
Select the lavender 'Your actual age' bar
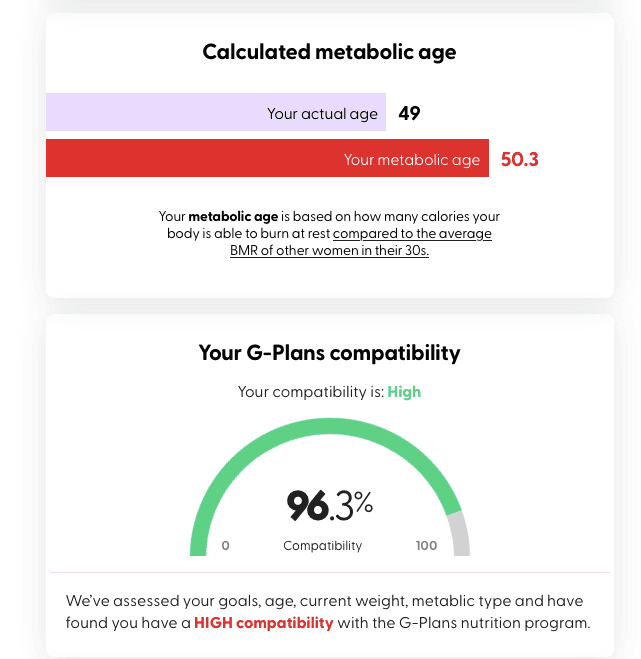(x=216, y=112)
